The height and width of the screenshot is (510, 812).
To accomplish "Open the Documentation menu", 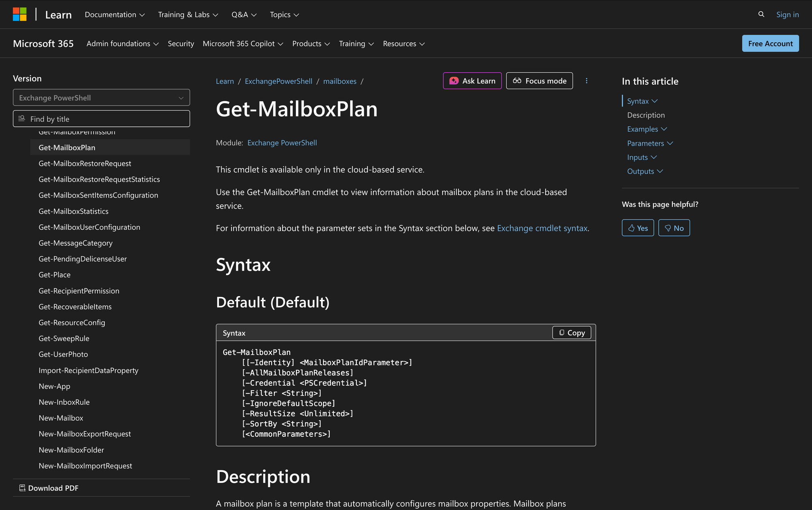I will pyautogui.click(x=114, y=14).
